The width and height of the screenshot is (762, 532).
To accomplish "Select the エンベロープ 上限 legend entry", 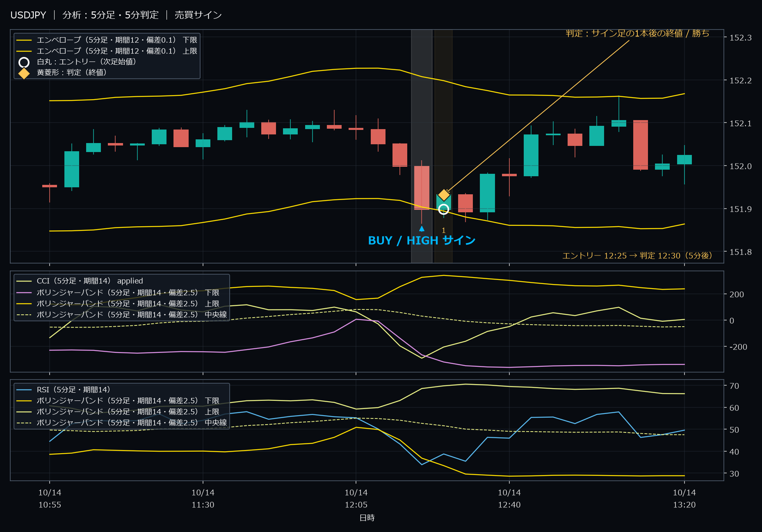I will pos(107,51).
